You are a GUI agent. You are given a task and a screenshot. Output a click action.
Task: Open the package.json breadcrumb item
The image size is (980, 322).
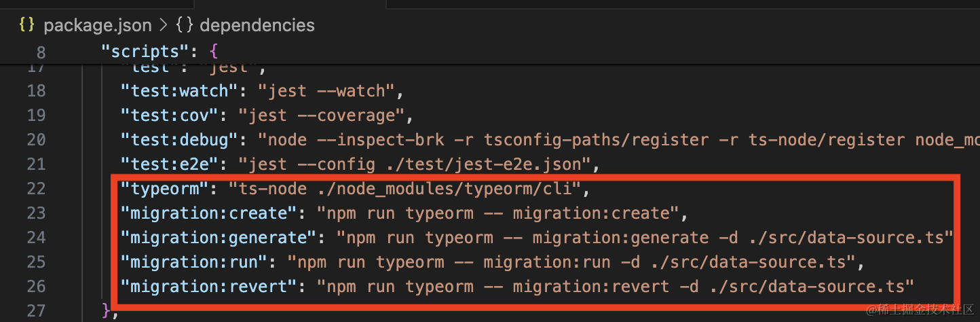coord(97,25)
